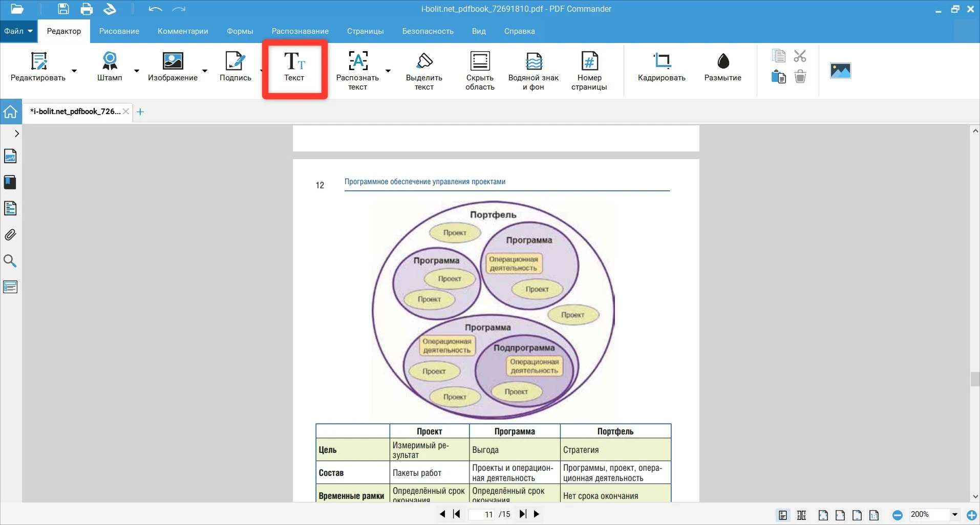Expand the Редактировать dropdown arrow
Screen dimensions: 980x525
(x=74, y=71)
